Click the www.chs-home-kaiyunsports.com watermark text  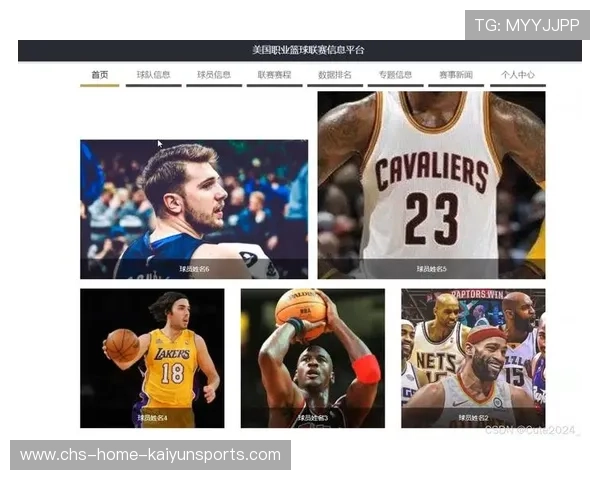coord(151,455)
